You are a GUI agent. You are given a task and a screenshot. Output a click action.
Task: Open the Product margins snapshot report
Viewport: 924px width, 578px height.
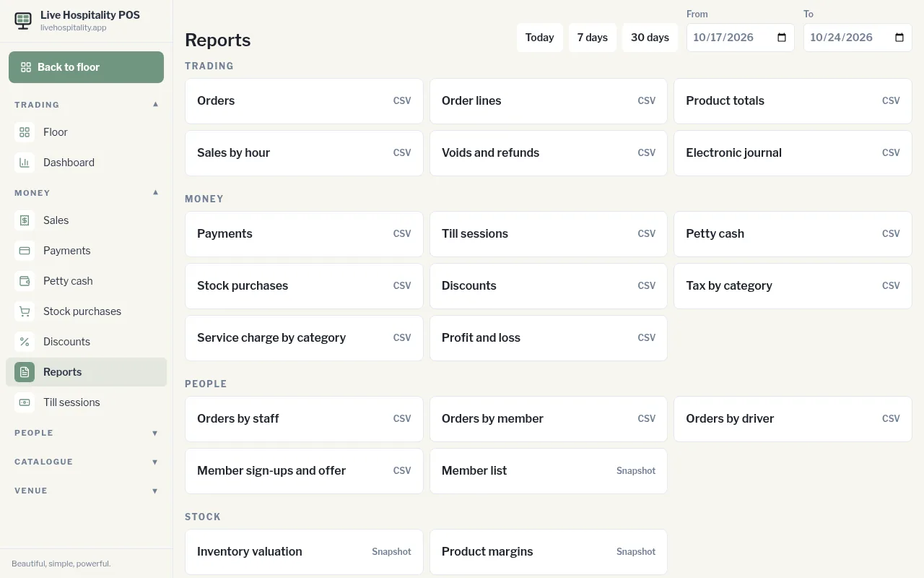click(549, 552)
